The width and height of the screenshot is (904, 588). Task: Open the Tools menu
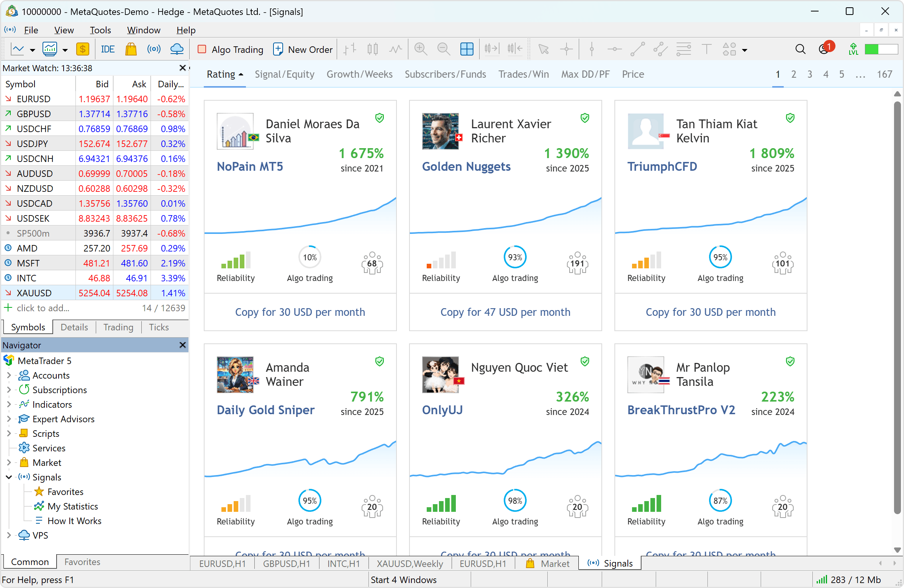coord(100,30)
